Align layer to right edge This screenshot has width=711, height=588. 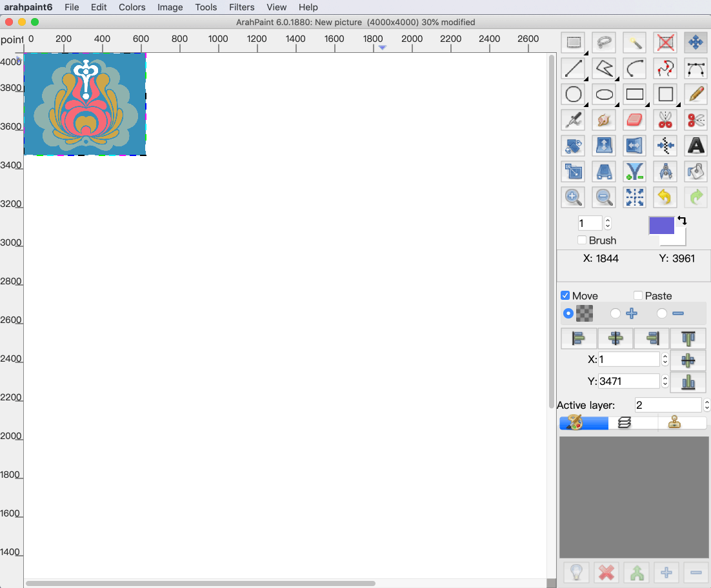click(x=652, y=338)
